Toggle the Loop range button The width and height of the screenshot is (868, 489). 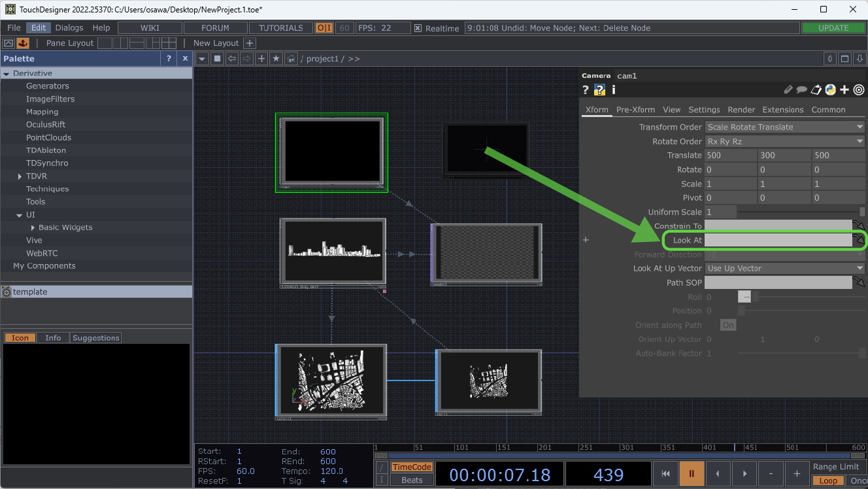point(828,481)
